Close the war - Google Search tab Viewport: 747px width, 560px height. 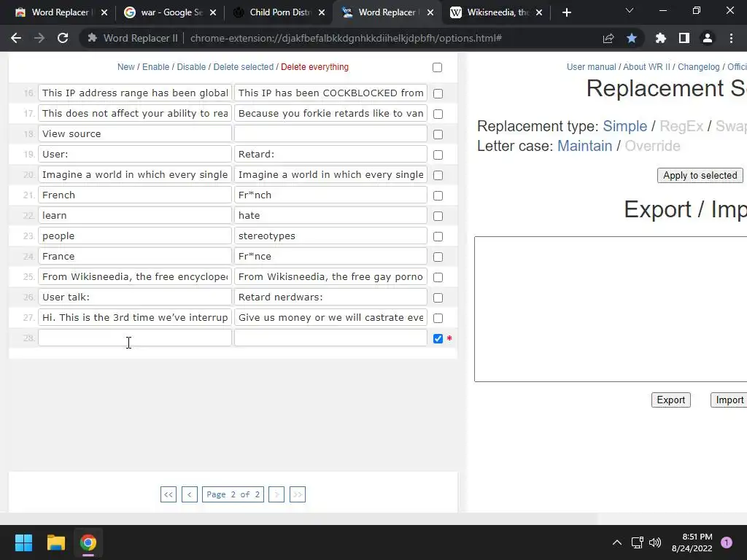point(213,12)
